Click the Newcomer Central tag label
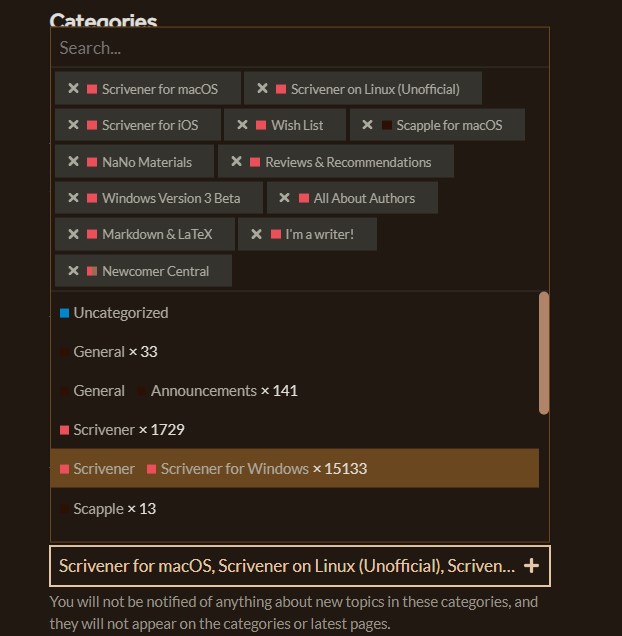The height and width of the screenshot is (636, 622). [x=155, y=271]
